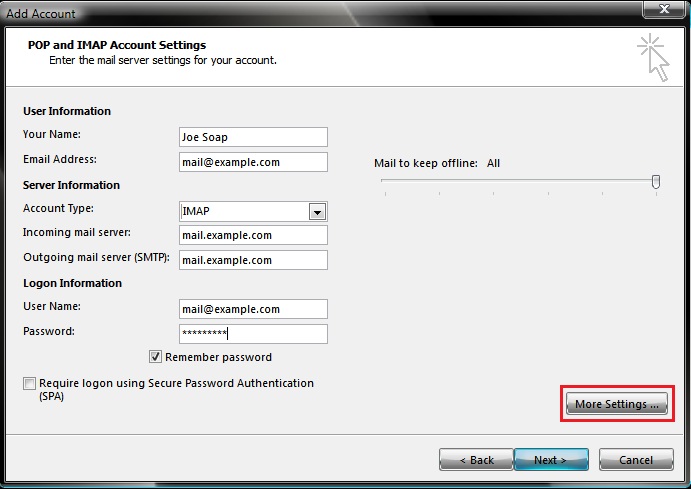The height and width of the screenshot is (489, 691).
Task: Go back with the Back button
Action: [x=476, y=460]
